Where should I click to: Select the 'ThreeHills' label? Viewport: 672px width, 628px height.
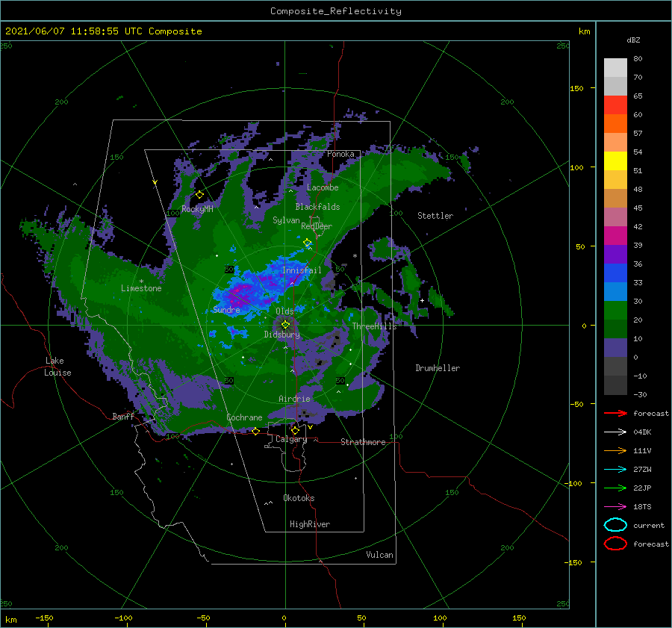pyautogui.click(x=375, y=326)
